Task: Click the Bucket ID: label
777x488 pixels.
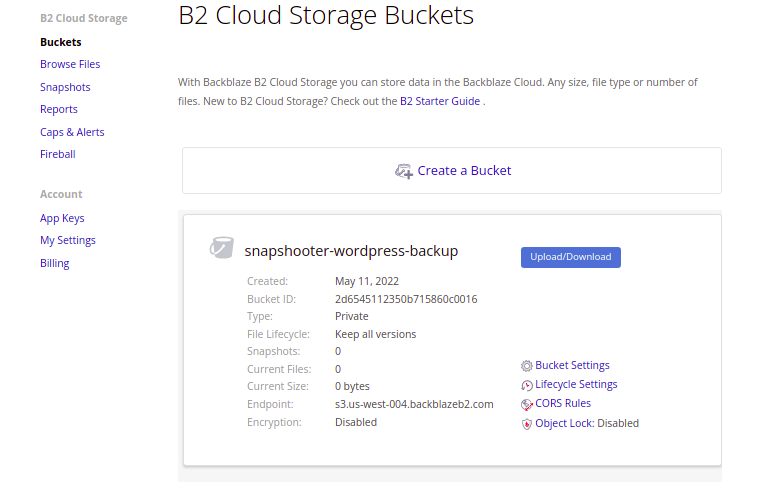Action: click(x=271, y=299)
